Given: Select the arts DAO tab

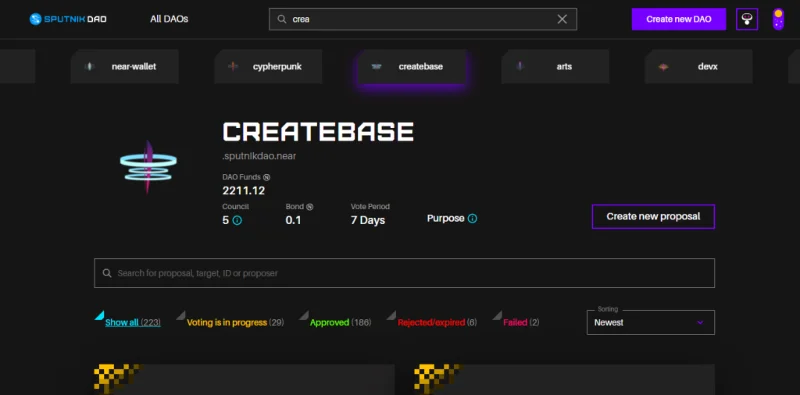Looking at the screenshot, I should coord(555,66).
